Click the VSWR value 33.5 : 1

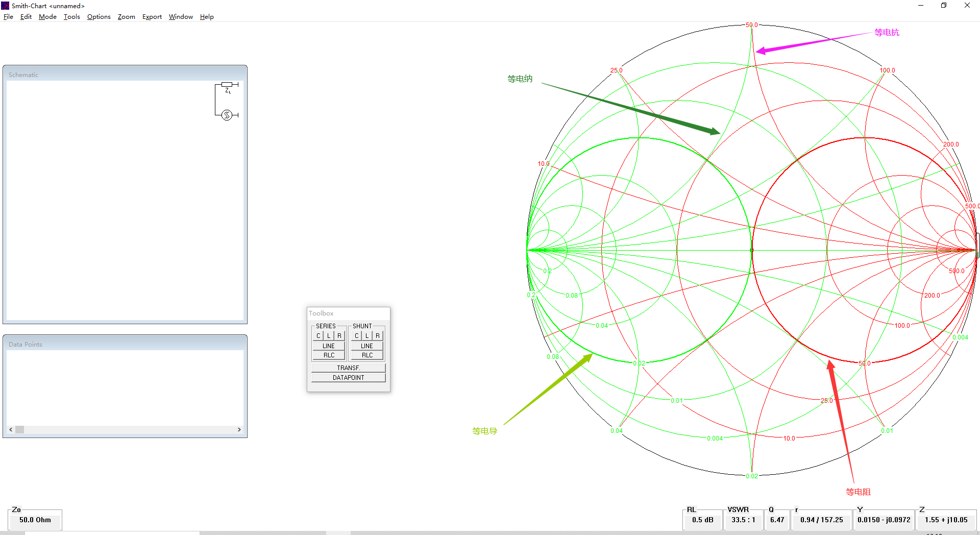pos(743,520)
